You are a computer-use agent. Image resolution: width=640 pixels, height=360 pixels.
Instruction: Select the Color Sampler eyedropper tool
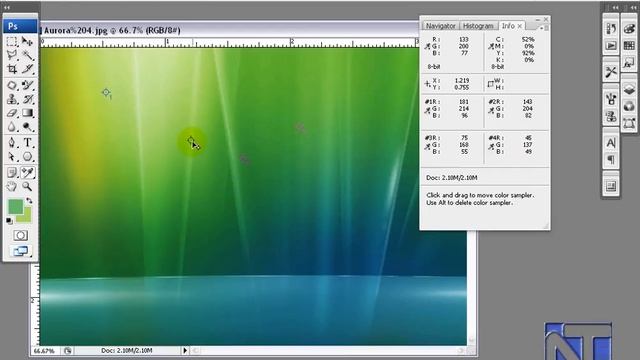(x=27, y=172)
